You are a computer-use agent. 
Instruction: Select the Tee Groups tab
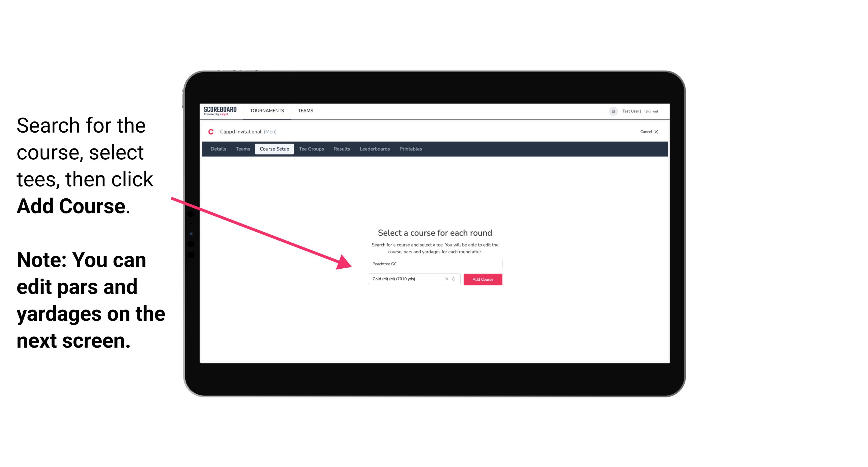pyautogui.click(x=312, y=149)
